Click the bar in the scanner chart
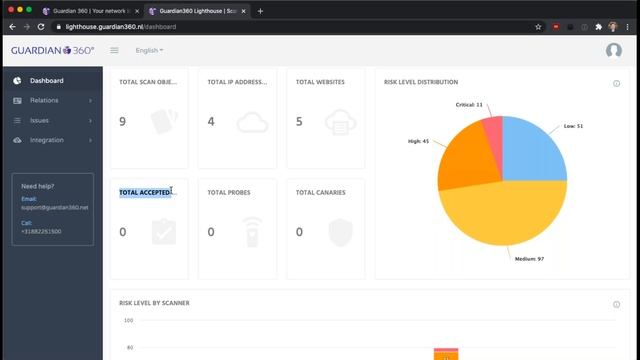Screen dimensions: 640x360 (x=446, y=354)
